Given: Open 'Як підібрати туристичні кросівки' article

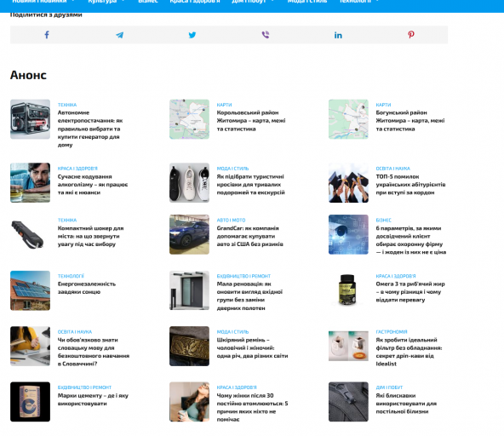Looking at the screenshot, I should coord(250,185).
